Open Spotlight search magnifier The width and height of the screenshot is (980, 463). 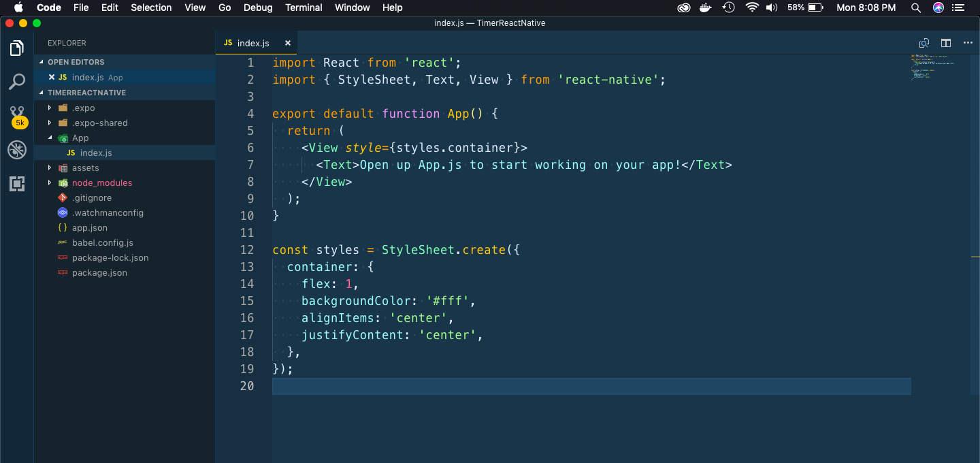tap(916, 7)
